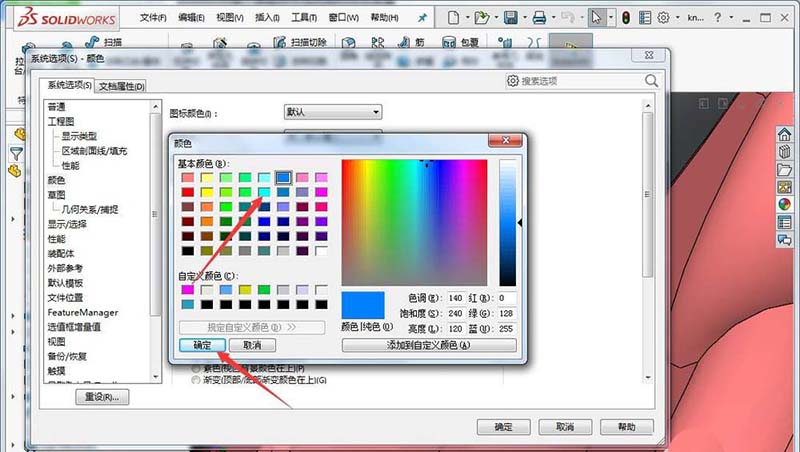Click the New document icon in the top toolbar

pos(453,18)
